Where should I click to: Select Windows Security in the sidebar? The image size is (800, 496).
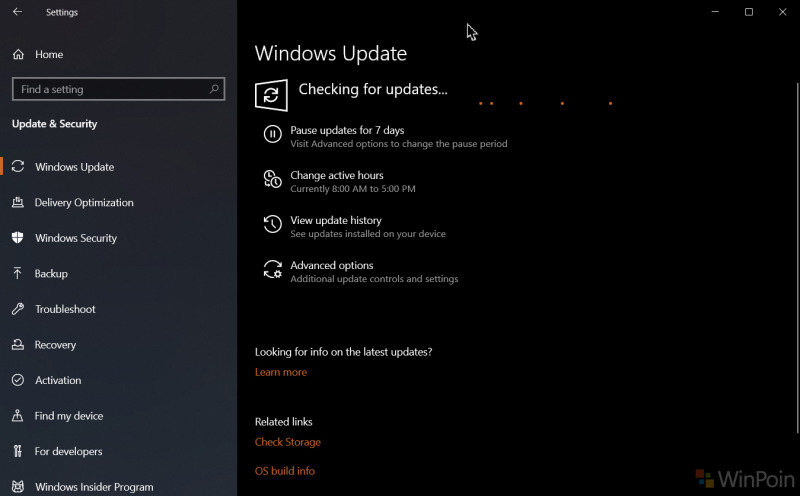(x=76, y=238)
